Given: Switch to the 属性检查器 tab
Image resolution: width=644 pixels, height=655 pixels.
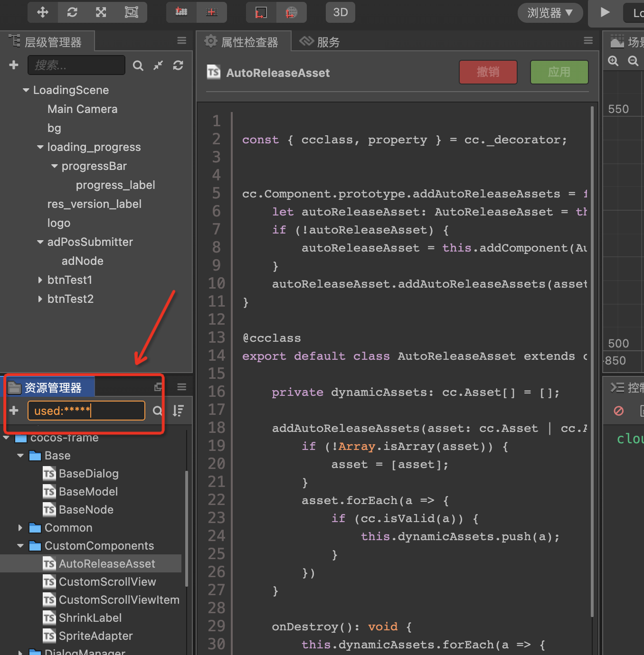Looking at the screenshot, I should [x=243, y=42].
